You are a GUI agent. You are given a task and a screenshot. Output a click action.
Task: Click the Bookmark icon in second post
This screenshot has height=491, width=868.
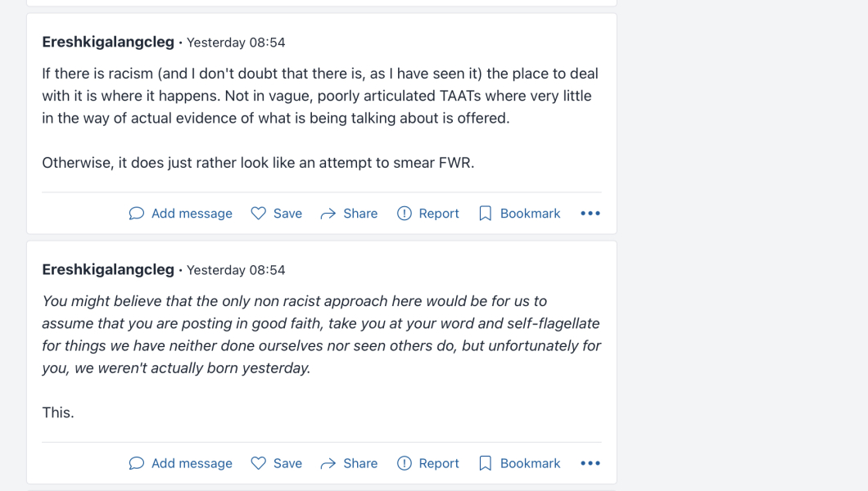(486, 463)
